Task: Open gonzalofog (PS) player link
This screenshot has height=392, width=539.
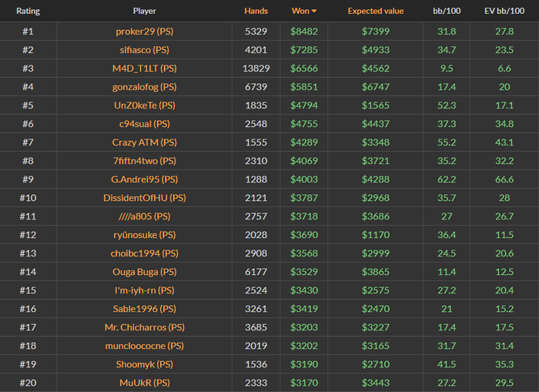Action: click(x=144, y=87)
